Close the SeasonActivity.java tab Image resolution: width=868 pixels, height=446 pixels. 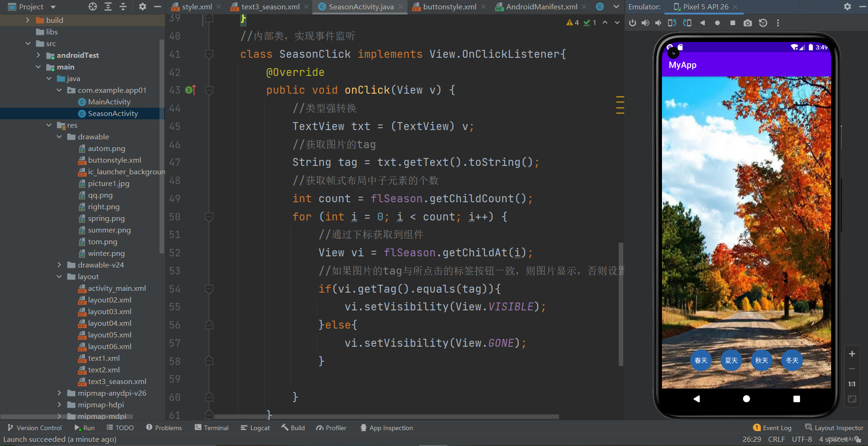point(400,7)
